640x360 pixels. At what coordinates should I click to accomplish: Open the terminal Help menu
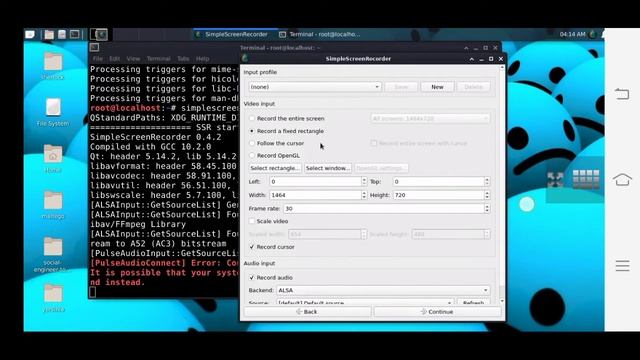[x=202, y=59]
